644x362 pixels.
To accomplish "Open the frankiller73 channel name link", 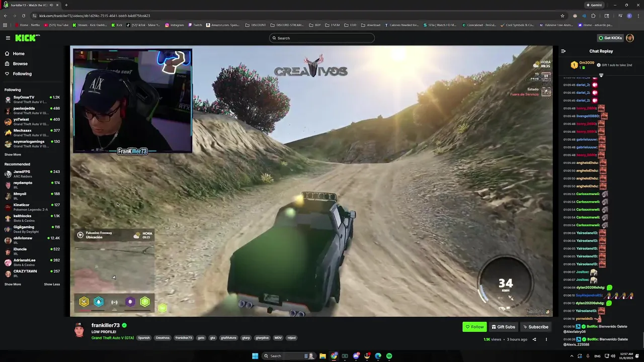I will (106, 325).
